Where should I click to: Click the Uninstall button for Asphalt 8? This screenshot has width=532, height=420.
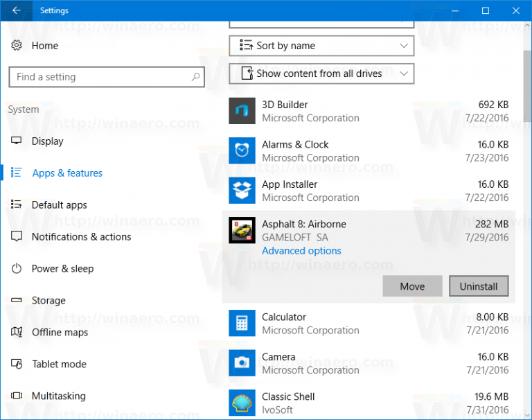click(x=479, y=286)
